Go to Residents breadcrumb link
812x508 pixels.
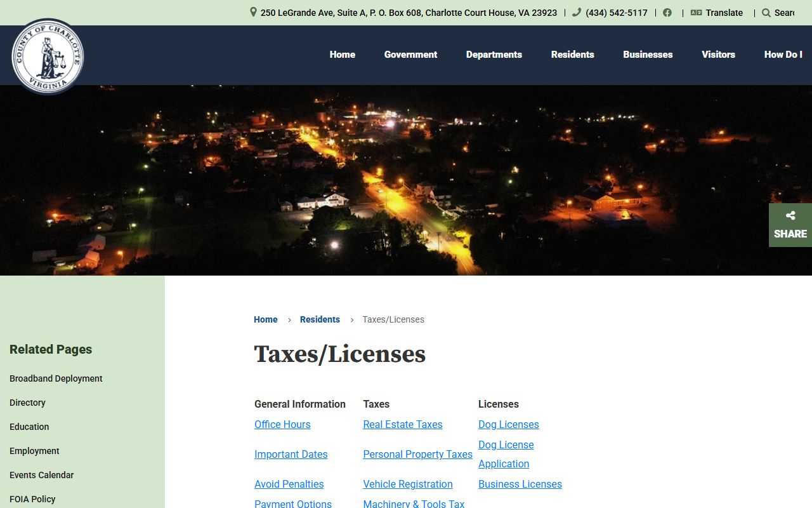pyautogui.click(x=320, y=319)
